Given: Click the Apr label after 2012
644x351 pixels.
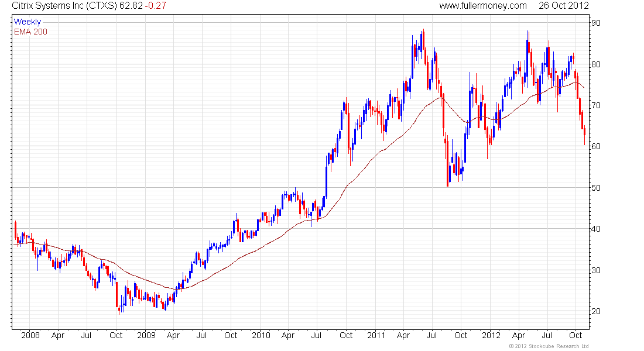Looking at the screenshot, I should tap(519, 336).
